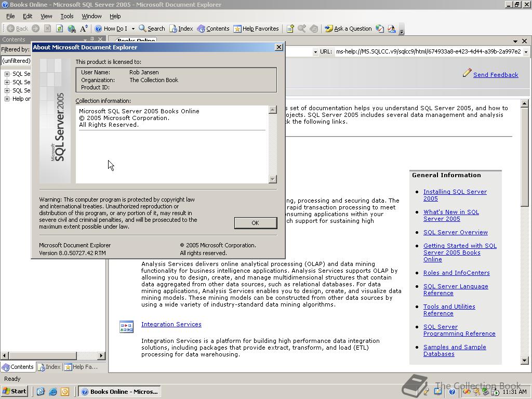Close the About Microsoft Document Explorer dialog
The height and width of the screenshot is (399, 532).
[x=279, y=47]
